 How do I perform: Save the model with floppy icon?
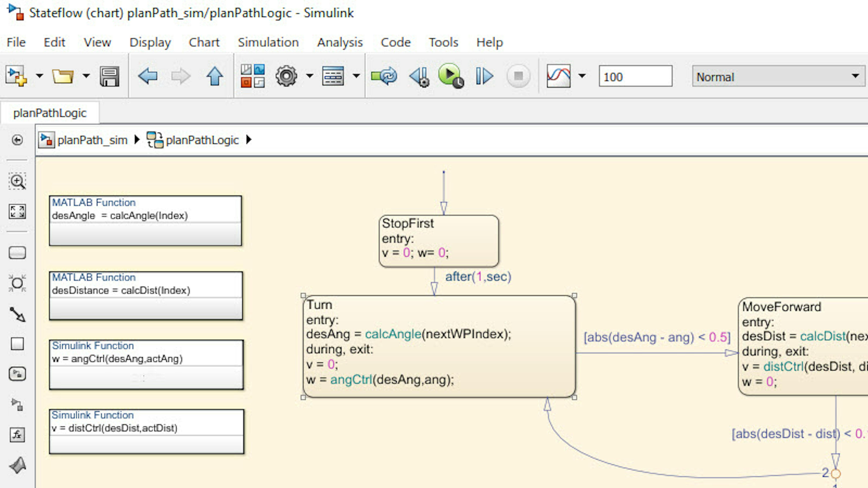coord(110,76)
